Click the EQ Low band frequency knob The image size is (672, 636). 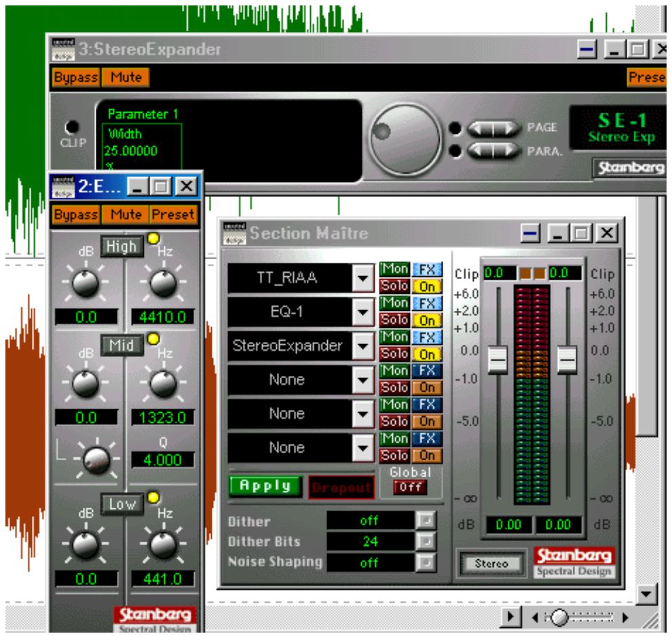[x=163, y=545]
